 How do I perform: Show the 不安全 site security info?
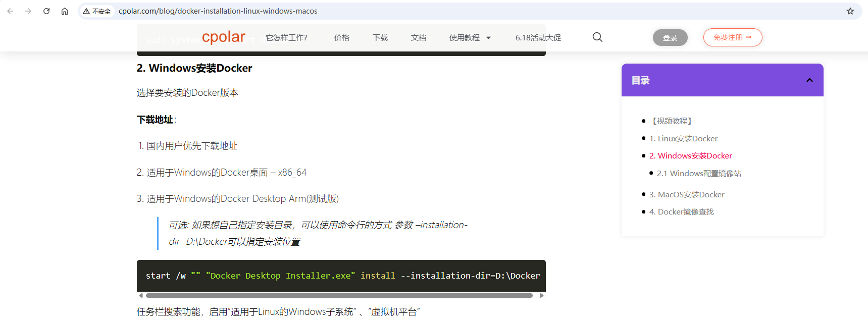tap(97, 11)
